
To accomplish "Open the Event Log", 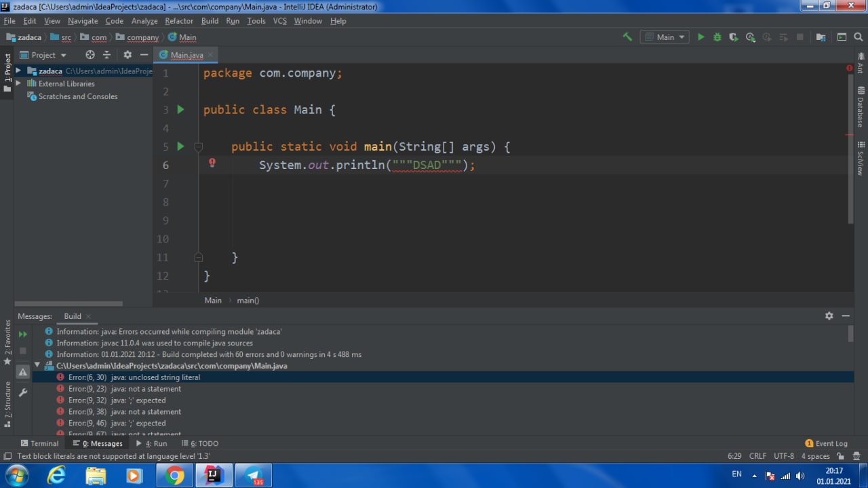I will (x=826, y=443).
